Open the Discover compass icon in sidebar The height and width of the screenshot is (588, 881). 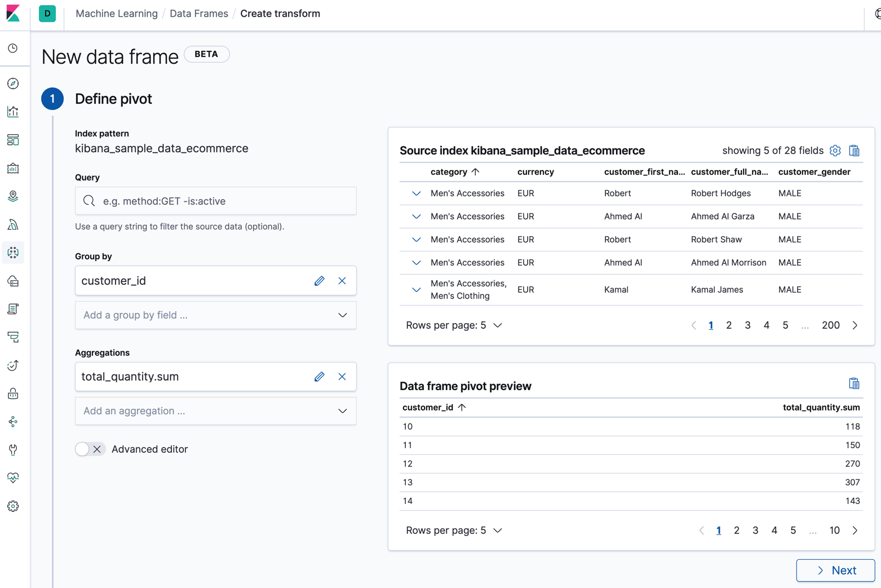point(12,83)
